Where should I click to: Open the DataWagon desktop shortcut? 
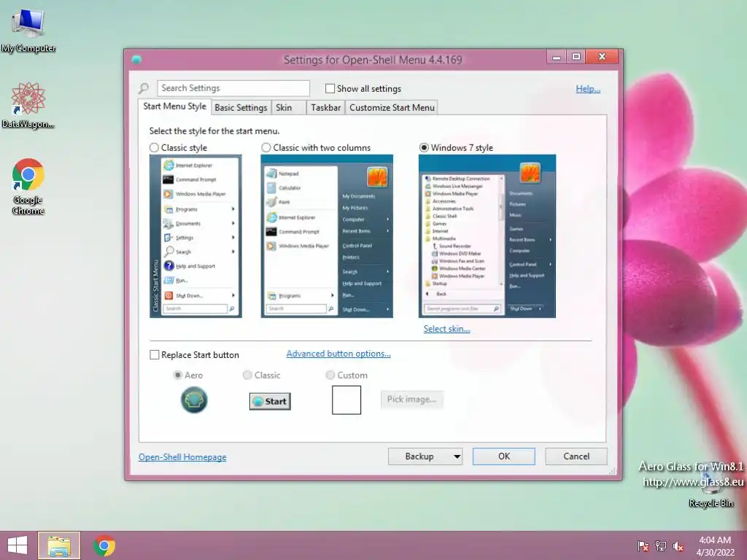click(28, 105)
